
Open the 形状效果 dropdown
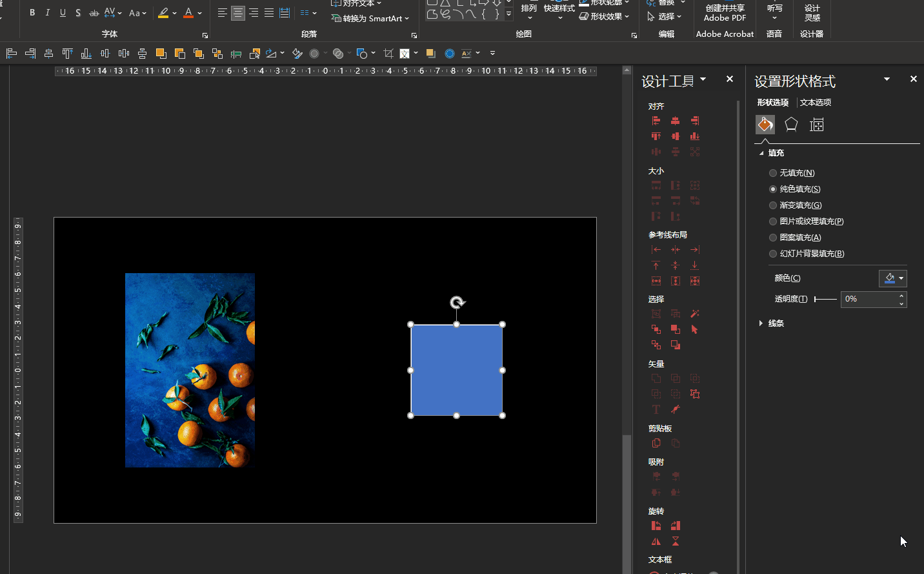click(605, 17)
